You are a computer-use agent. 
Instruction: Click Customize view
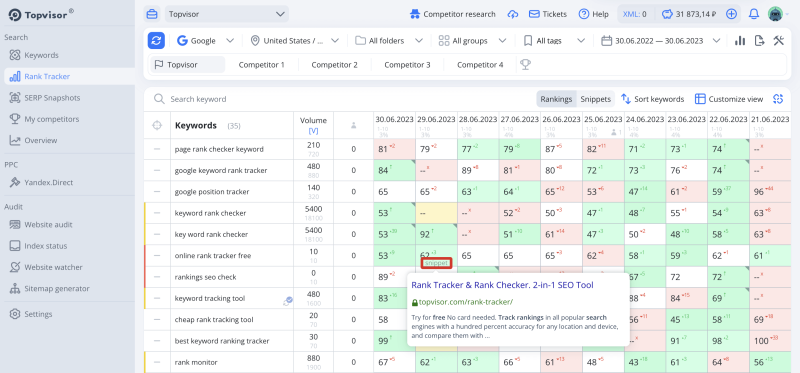[729, 99]
